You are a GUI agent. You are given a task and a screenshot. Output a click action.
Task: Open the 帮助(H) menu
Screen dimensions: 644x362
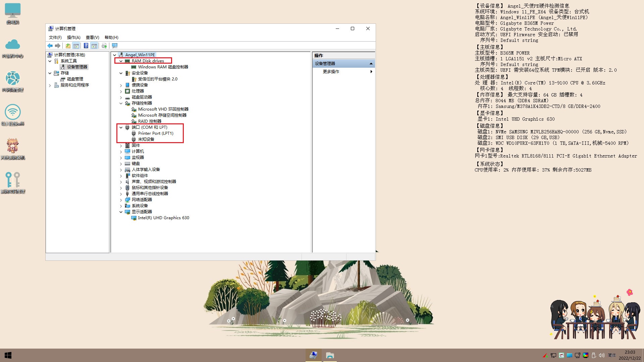click(111, 38)
